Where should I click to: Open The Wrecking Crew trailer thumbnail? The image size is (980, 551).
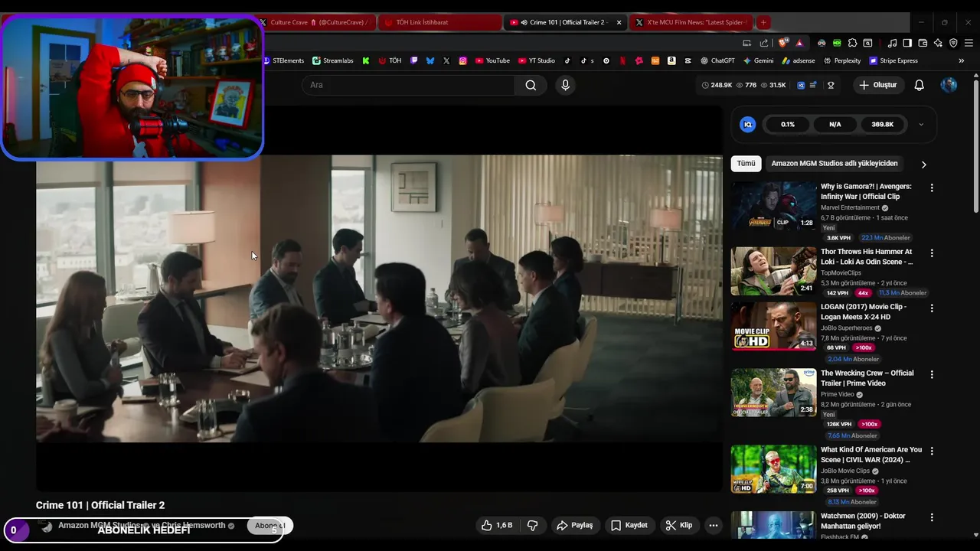click(x=773, y=393)
